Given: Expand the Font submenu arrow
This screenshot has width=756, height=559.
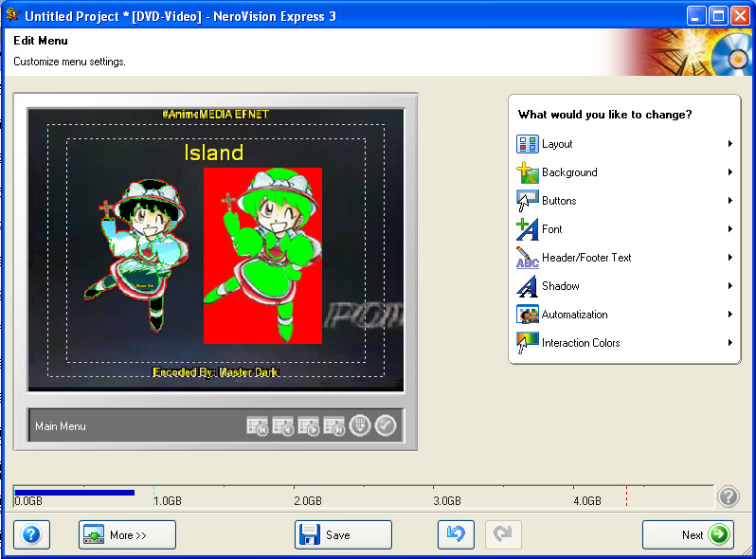Looking at the screenshot, I should (730, 229).
